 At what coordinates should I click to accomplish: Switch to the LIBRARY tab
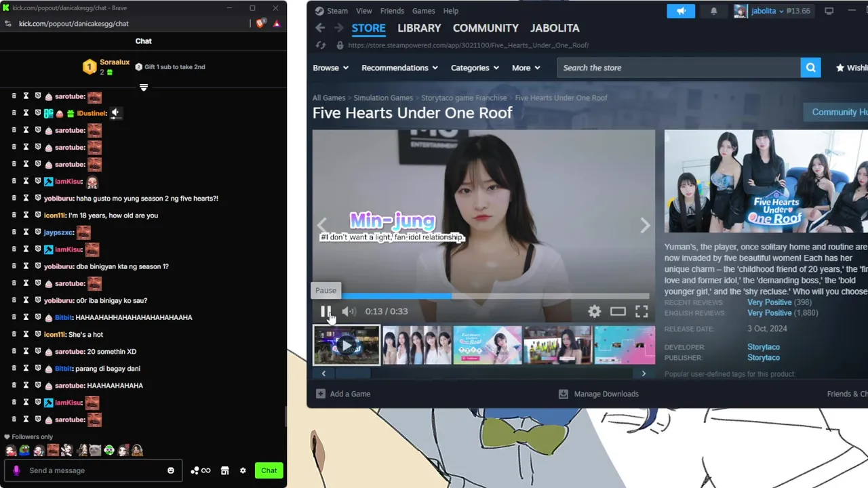[419, 28]
